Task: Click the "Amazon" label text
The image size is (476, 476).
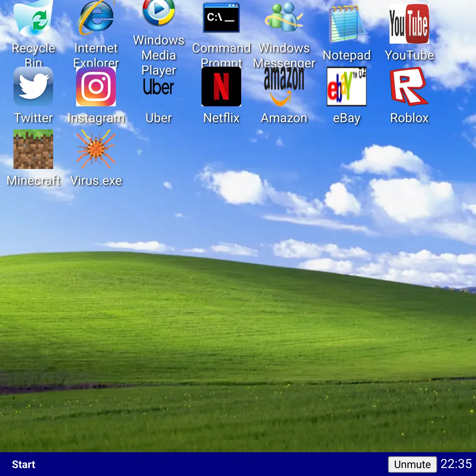Action: pyautogui.click(x=284, y=118)
